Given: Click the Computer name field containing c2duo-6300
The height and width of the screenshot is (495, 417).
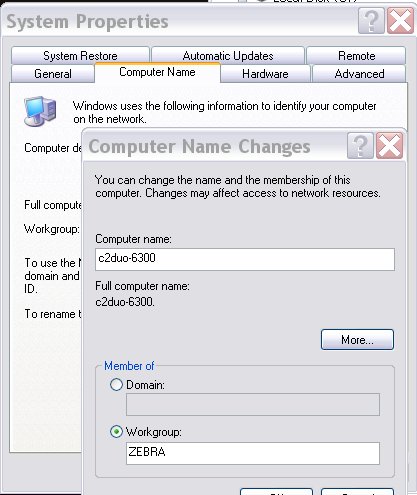Looking at the screenshot, I should coord(245,259).
